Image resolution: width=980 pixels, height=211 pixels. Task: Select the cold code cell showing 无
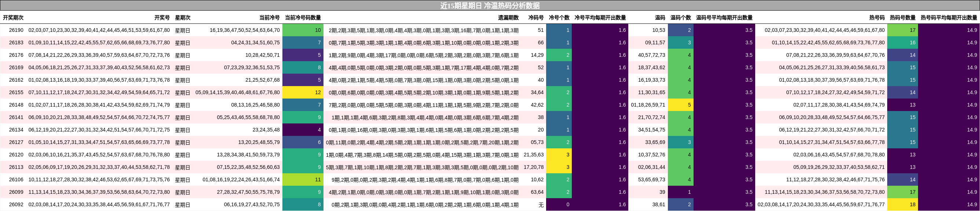tap(541, 204)
